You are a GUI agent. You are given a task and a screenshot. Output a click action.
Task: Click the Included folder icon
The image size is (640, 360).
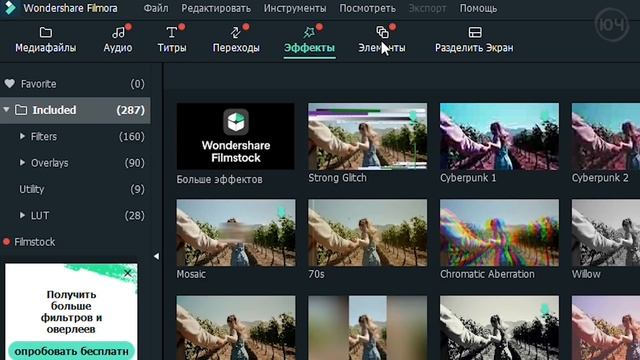pyautogui.click(x=21, y=110)
